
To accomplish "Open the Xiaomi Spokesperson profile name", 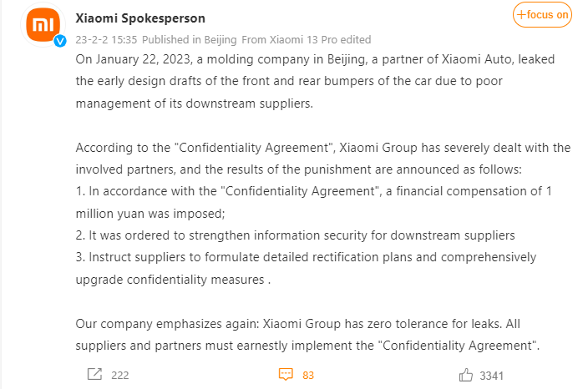I will pyautogui.click(x=140, y=18).
